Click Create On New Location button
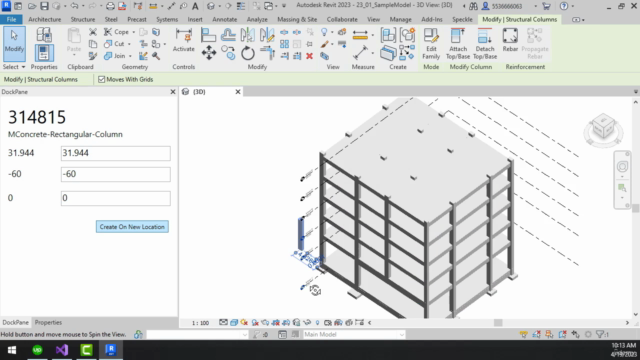The width and height of the screenshot is (640, 360). point(132,227)
